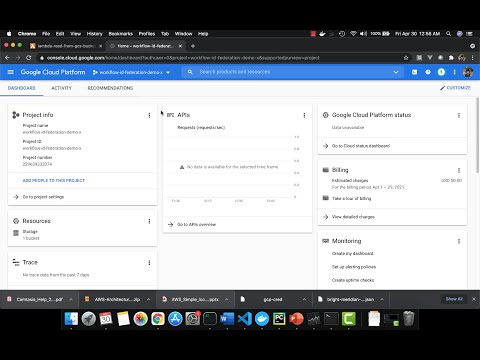Go to project settings link
Screen dimensions: 480x360
pos(43,197)
